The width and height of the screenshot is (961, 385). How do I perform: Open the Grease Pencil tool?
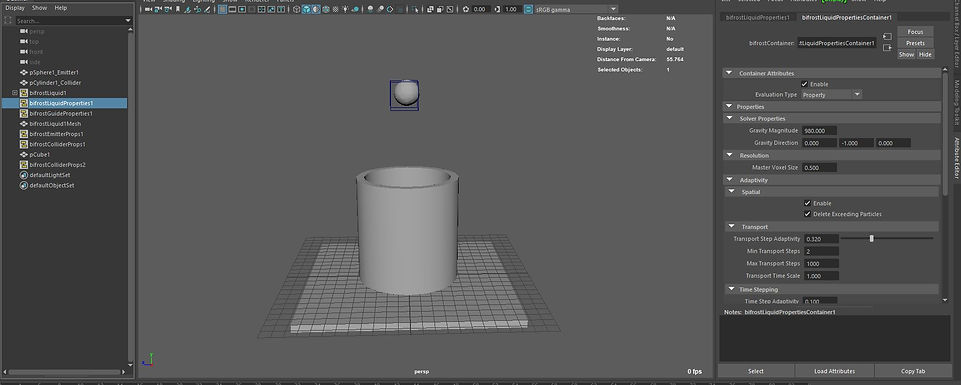207,9
